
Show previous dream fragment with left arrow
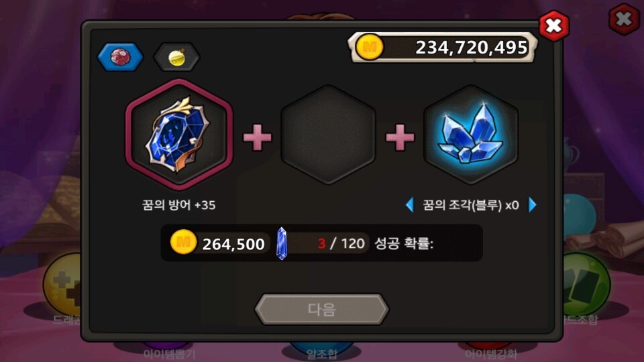coord(409,204)
